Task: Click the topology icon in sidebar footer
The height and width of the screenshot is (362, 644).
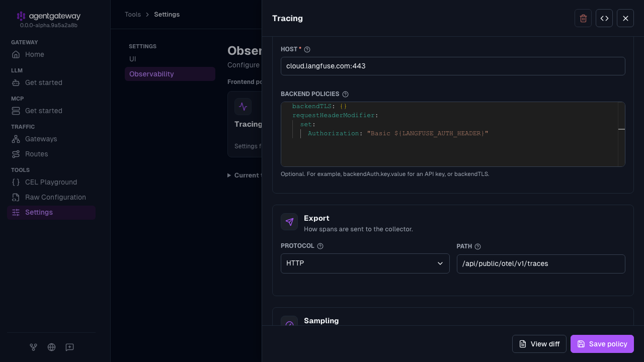Action: click(x=33, y=347)
